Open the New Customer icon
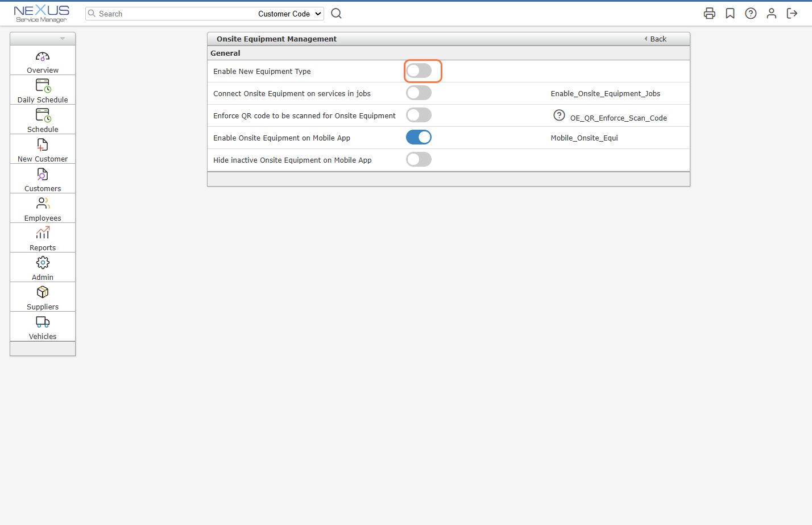 tap(43, 145)
